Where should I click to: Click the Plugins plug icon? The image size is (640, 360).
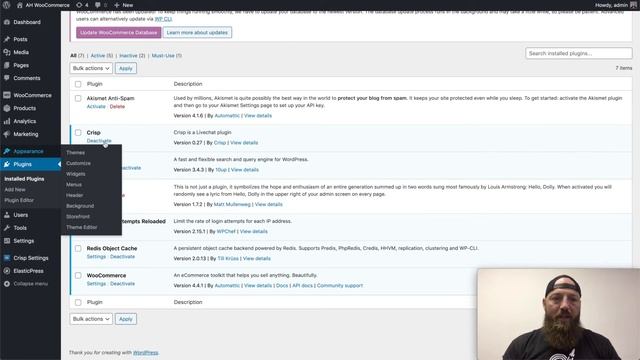[x=7, y=164]
